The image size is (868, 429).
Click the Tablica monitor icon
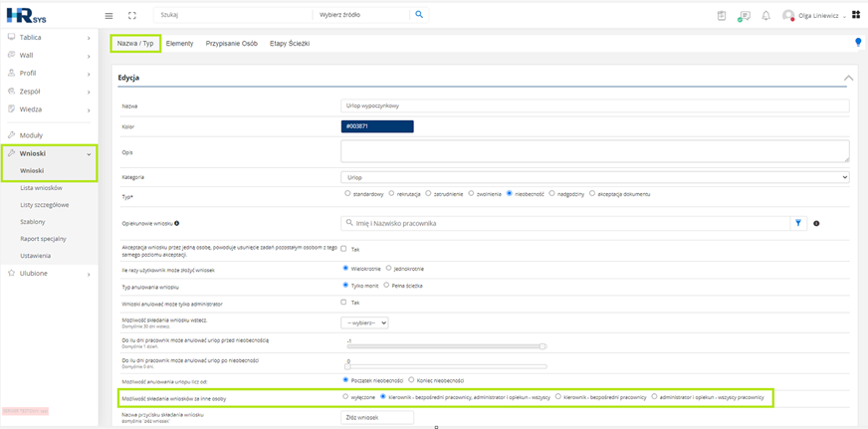11,37
